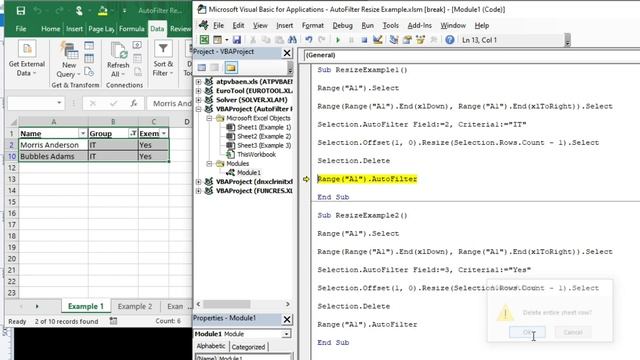Click Excel Home ribbon tab
The height and width of the screenshot is (360, 640).
tap(50, 29)
